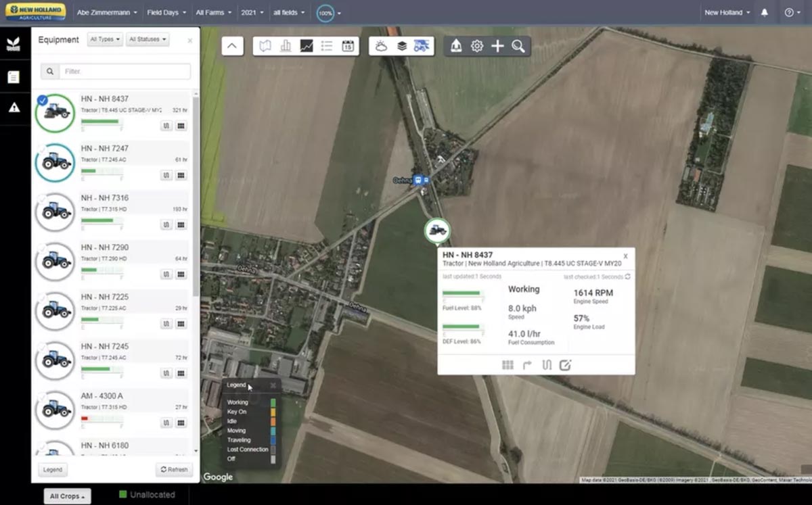Viewport: 812px width, 505px height.
Task: Open the alerts warning icon in left sidebar
Action: point(14,107)
